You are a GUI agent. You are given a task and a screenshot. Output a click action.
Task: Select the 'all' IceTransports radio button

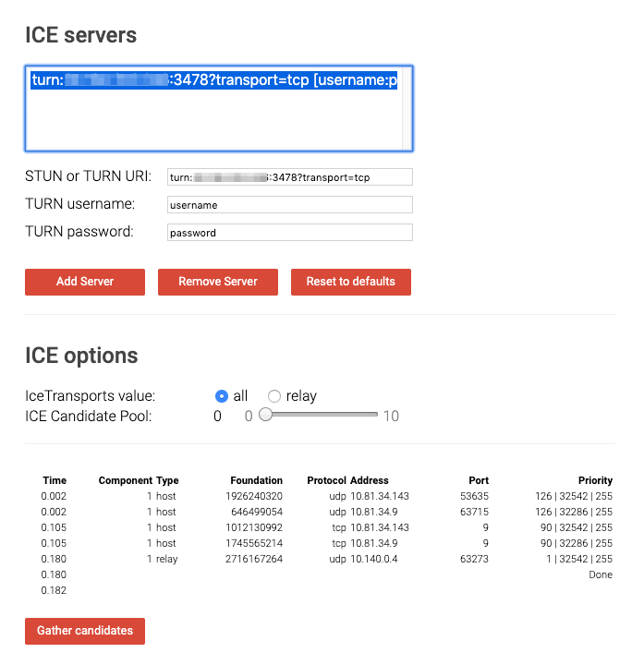click(222, 396)
